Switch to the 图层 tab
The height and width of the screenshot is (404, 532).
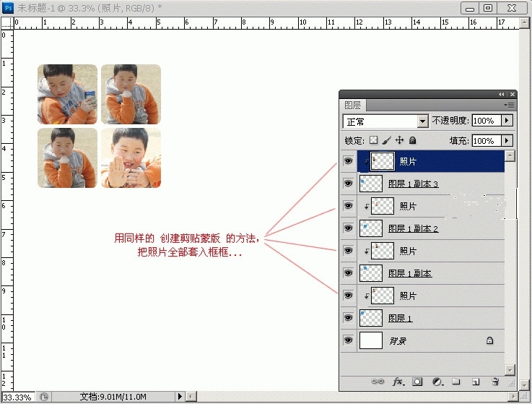coord(353,106)
